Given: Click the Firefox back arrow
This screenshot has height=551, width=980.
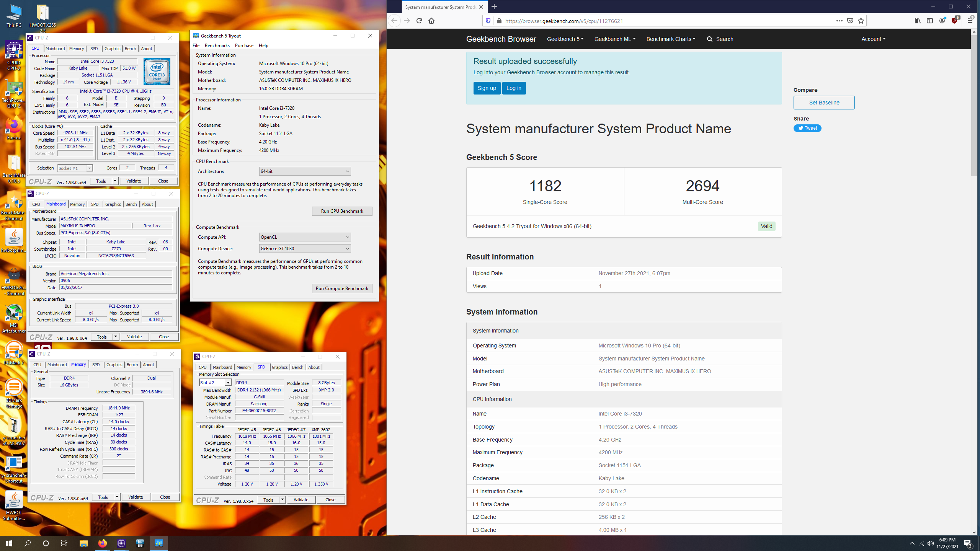Looking at the screenshot, I should 394,21.
